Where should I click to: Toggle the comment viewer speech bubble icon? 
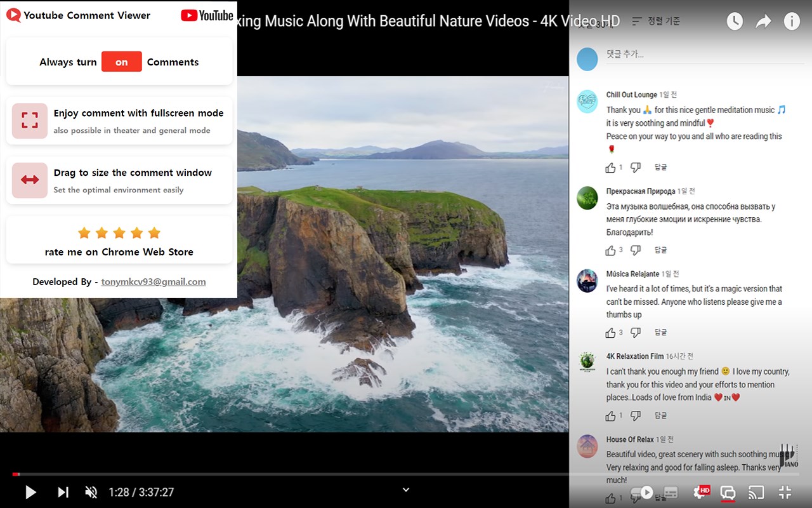[x=728, y=493]
